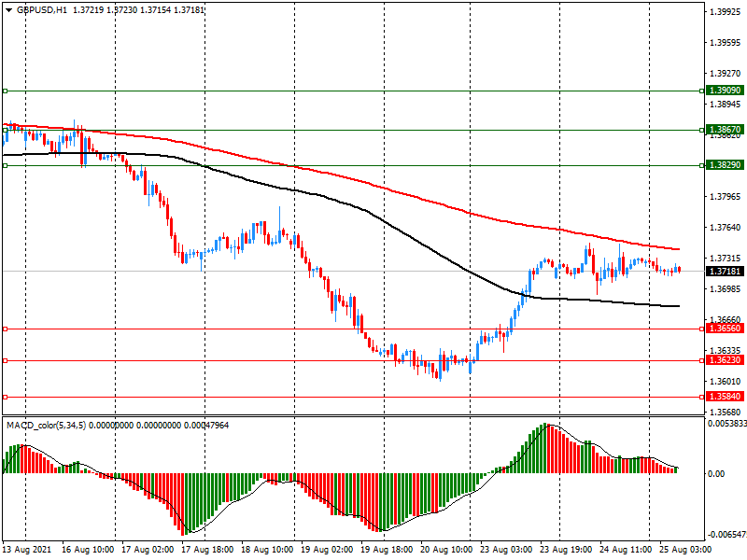Click the 1.39270 price scale value
This screenshot has width=747, height=560.
[x=726, y=74]
